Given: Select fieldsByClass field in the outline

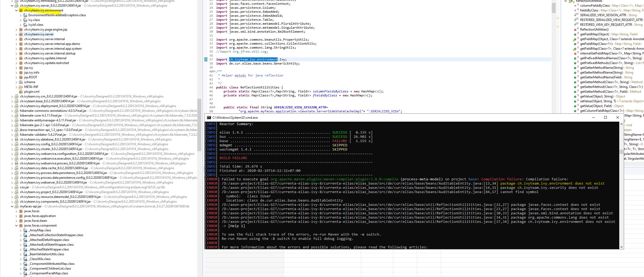Looking at the screenshot, I should [x=589, y=10].
